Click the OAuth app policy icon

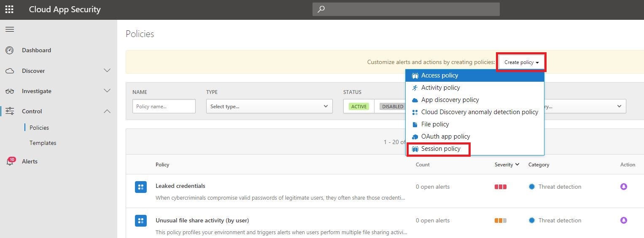(415, 136)
